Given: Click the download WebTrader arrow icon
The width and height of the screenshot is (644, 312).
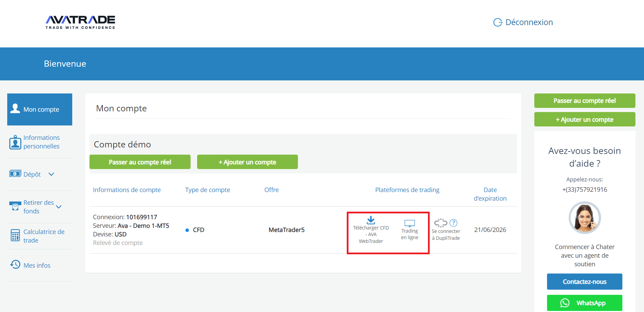Looking at the screenshot, I should (x=371, y=220).
